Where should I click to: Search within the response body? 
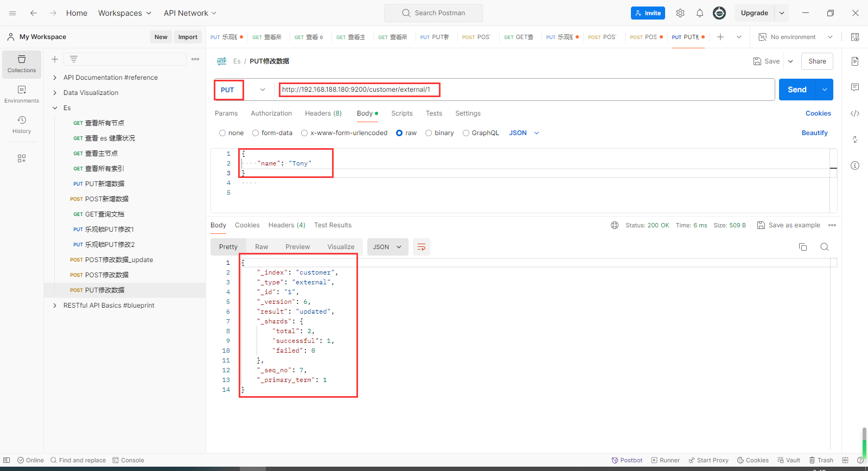click(825, 247)
